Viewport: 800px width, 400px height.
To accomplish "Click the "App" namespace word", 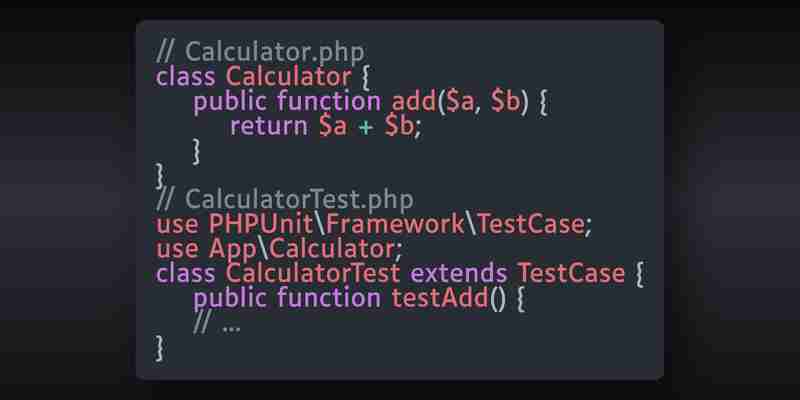I will [233, 249].
